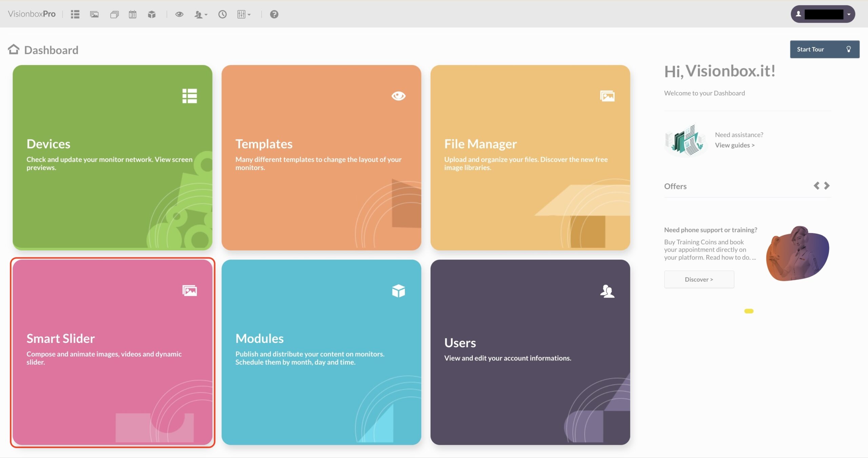Show previous offer with left arrow

816,186
